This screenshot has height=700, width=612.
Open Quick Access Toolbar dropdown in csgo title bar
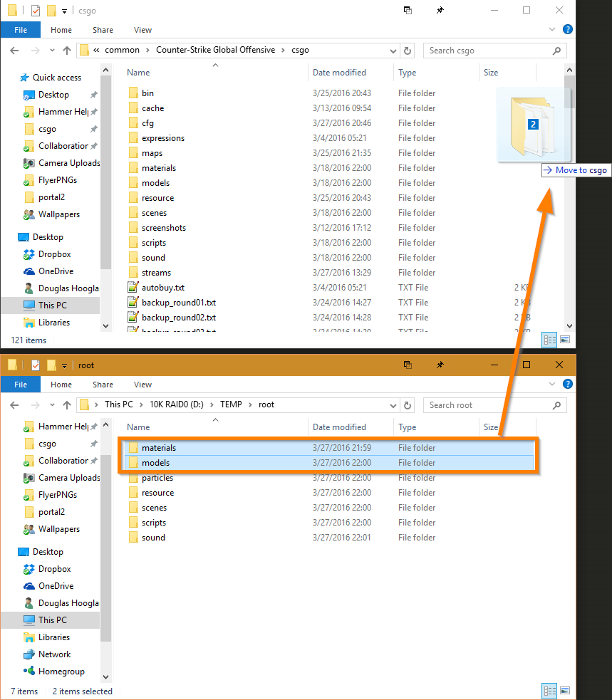coord(64,11)
